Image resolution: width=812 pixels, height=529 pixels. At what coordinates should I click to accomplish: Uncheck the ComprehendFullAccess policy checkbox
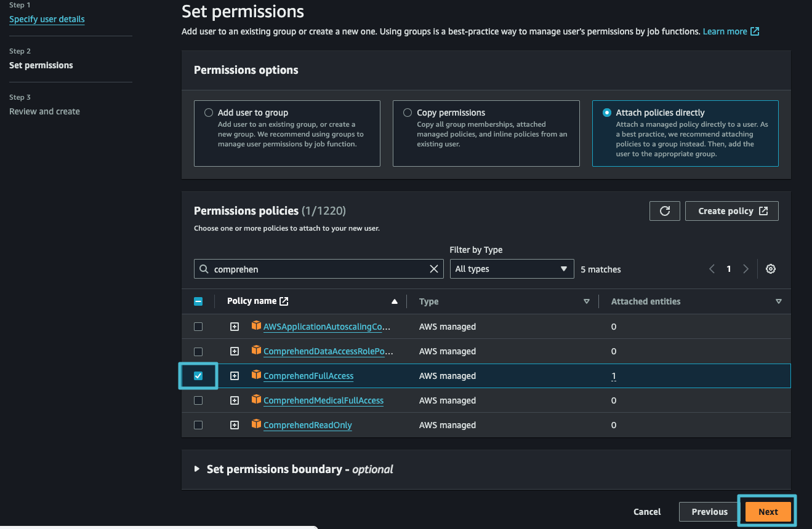click(198, 376)
